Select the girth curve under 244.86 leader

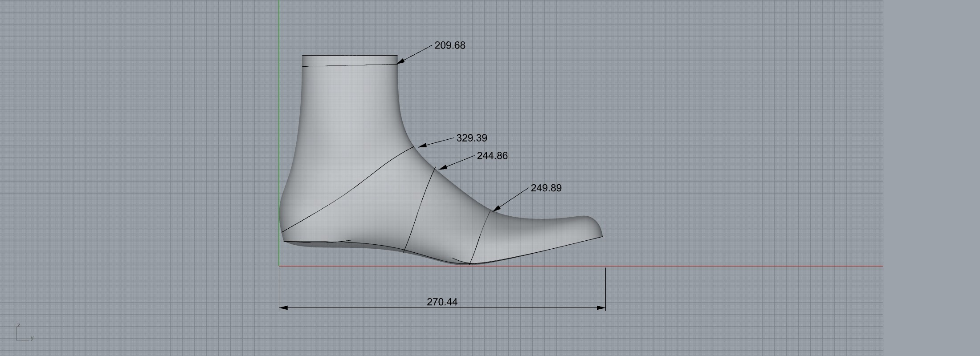(420, 209)
